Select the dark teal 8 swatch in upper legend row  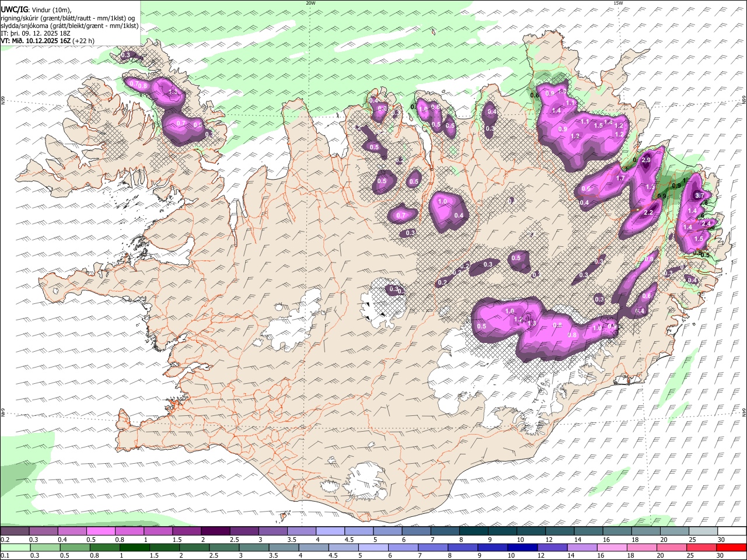[x=473, y=531]
